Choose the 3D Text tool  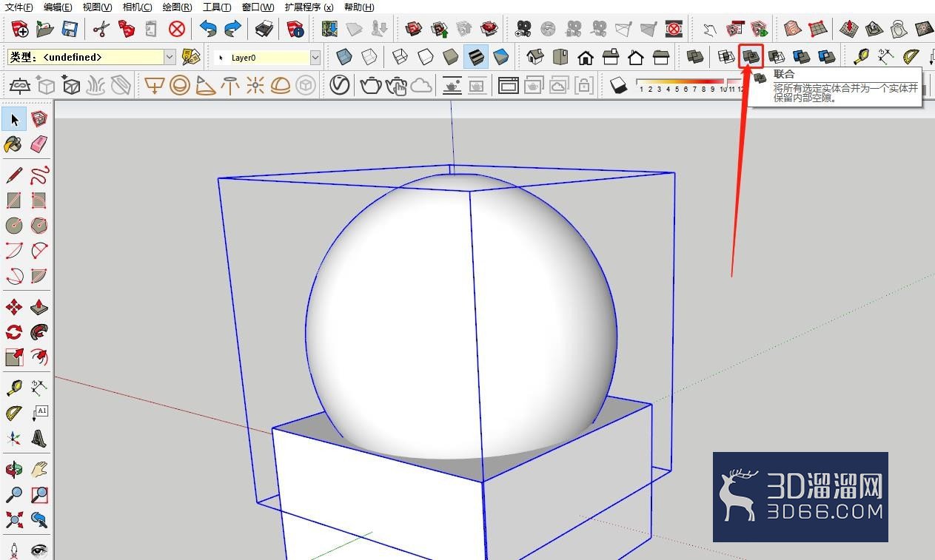coord(39,438)
